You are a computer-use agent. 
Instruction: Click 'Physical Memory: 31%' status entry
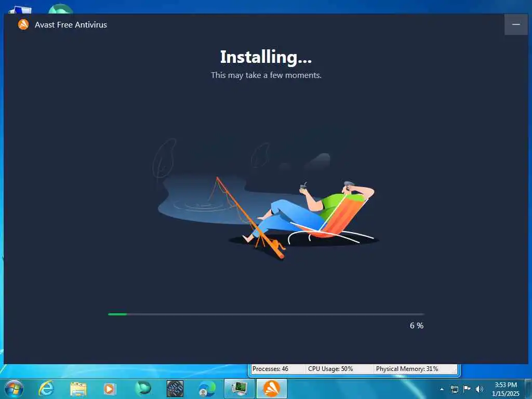coord(407,369)
